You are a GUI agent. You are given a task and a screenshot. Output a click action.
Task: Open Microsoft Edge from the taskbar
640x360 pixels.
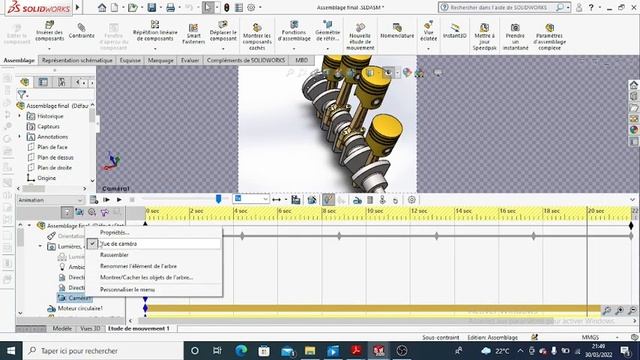pos(241,351)
